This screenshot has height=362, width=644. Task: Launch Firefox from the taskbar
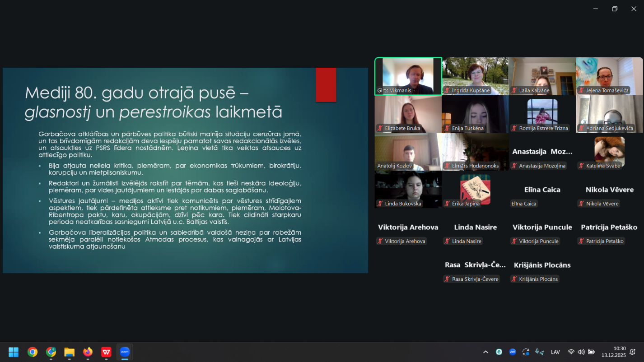click(88, 352)
